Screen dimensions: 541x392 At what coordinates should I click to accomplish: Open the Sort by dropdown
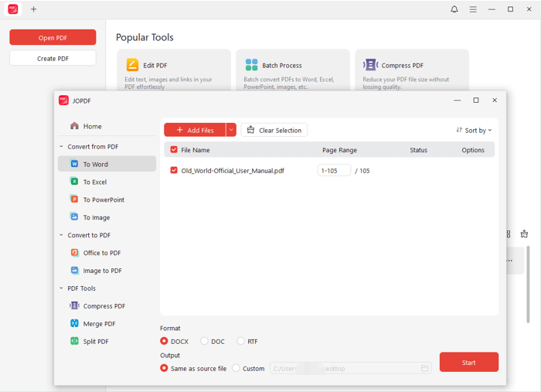click(x=473, y=130)
